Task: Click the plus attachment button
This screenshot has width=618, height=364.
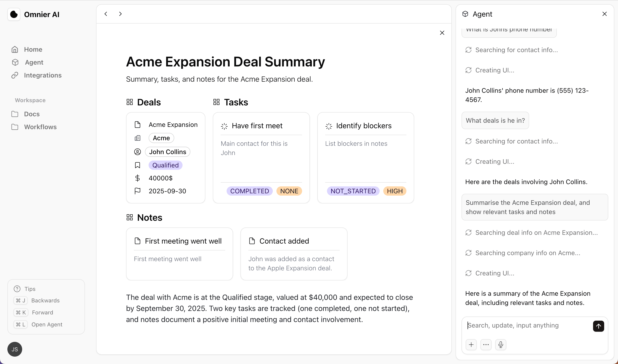Action: 471,345
